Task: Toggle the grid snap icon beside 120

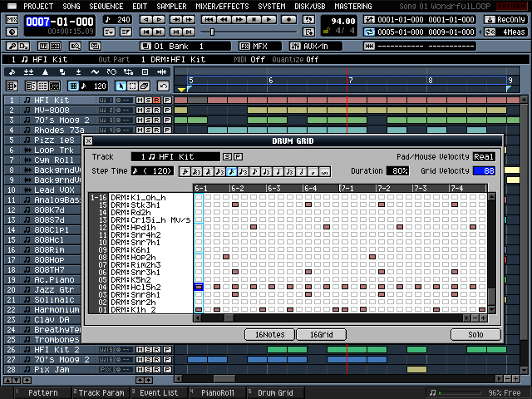Action: pos(73,86)
